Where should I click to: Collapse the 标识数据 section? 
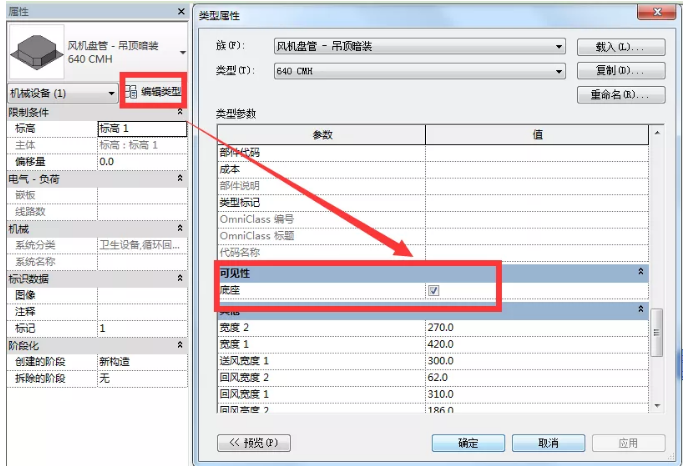point(180,278)
